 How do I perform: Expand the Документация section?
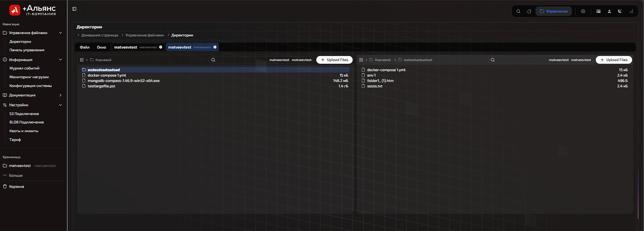coord(60,95)
